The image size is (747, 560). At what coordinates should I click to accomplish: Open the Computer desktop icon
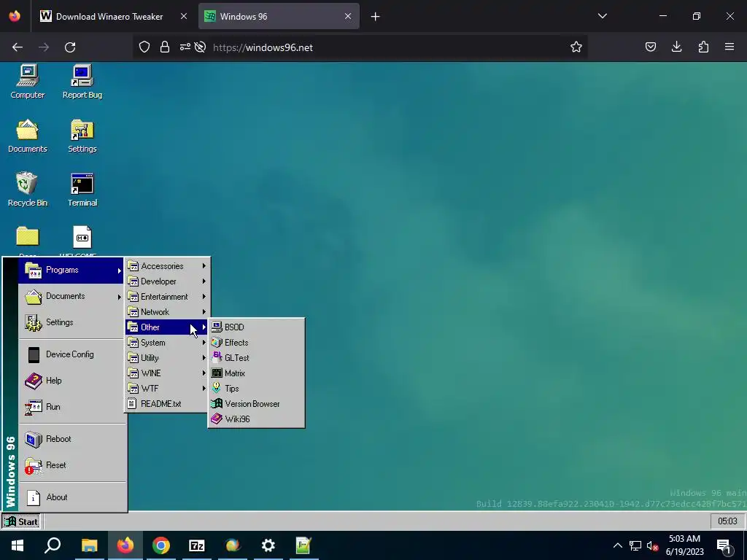click(x=28, y=82)
